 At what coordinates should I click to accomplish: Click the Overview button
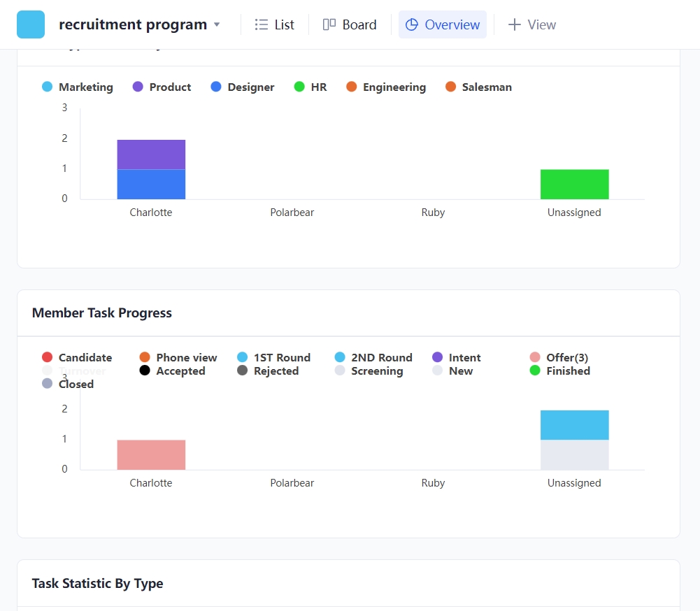pyautogui.click(x=442, y=24)
